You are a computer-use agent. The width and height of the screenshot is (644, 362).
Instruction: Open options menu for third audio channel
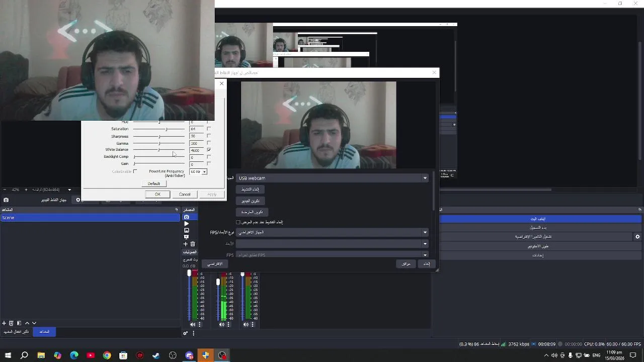tap(253, 325)
